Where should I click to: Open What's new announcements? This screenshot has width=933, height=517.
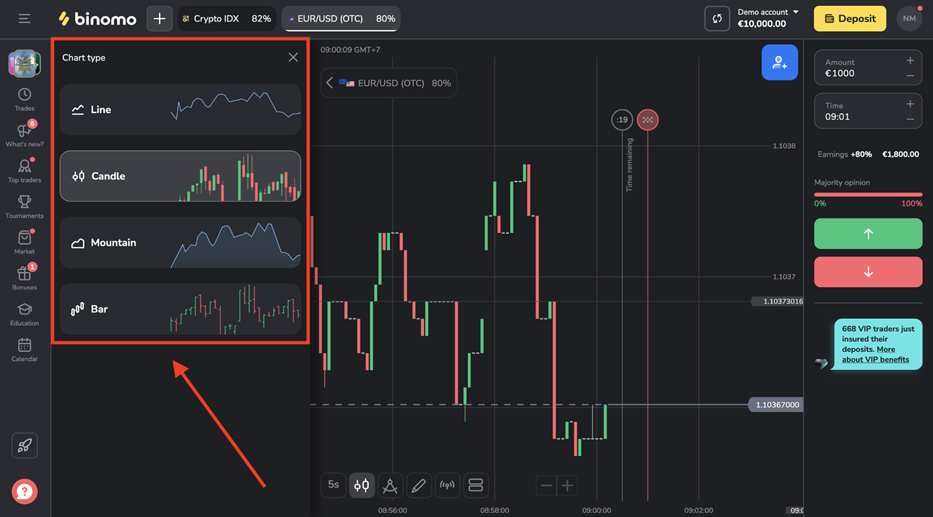click(x=24, y=134)
